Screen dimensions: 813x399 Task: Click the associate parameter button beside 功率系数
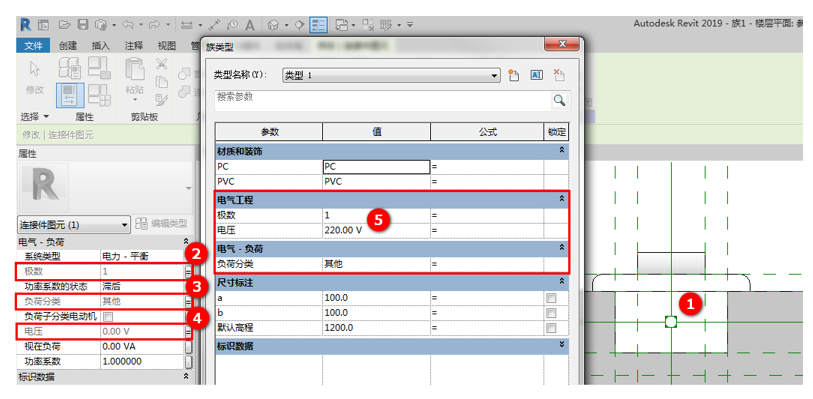point(188,361)
